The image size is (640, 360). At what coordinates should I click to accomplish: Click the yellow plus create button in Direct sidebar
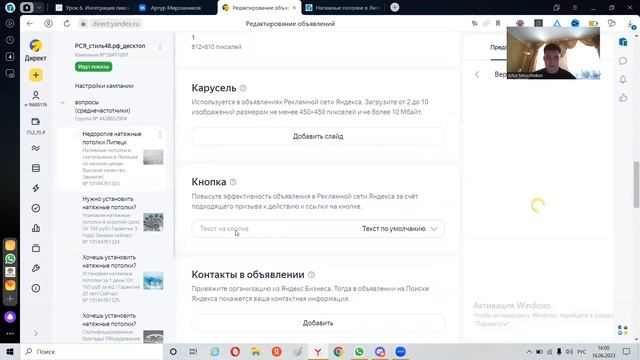pos(36,75)
